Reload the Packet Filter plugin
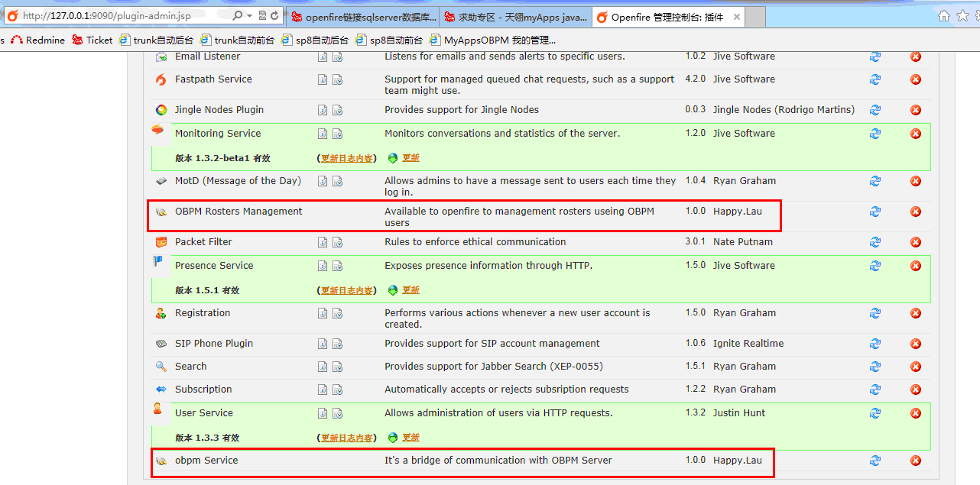The height and width of the screenshot is (485, 980). click(875, 242)
